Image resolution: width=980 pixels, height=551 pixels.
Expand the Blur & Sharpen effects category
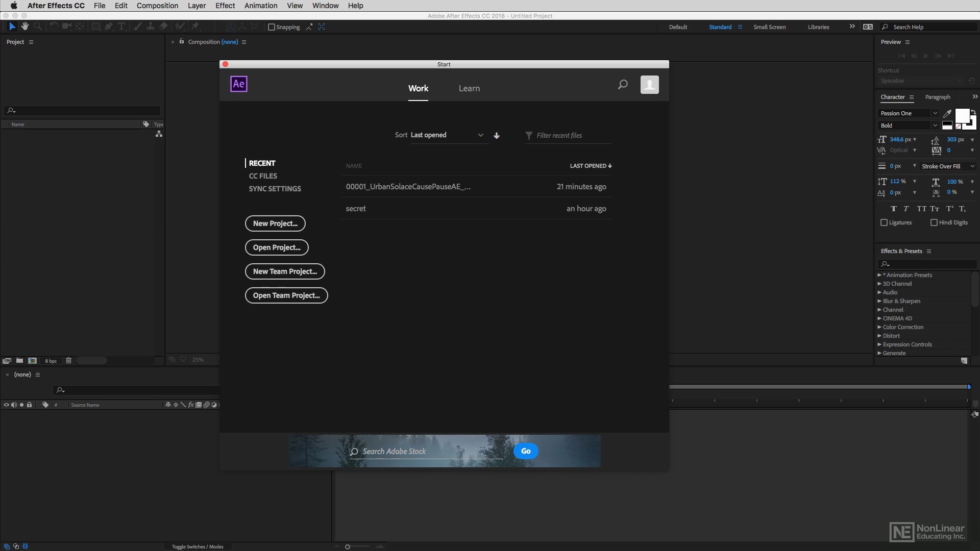click(x=879, y=301)
